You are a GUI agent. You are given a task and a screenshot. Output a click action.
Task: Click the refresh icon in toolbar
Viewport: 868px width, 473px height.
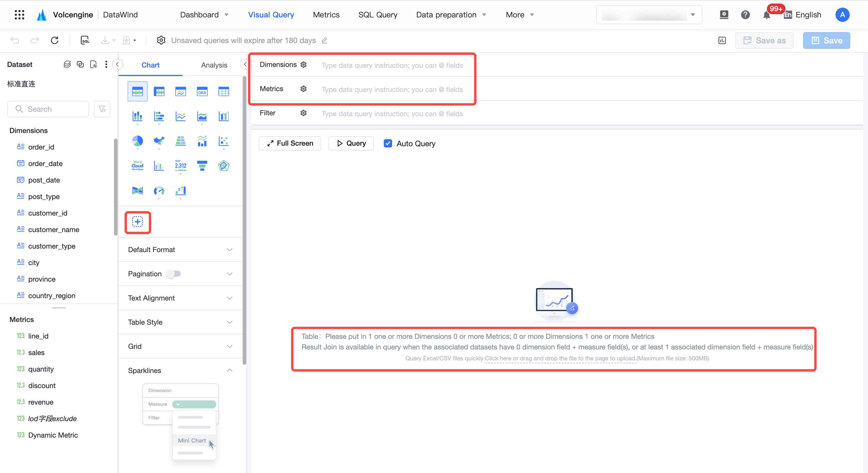point(55,40)
